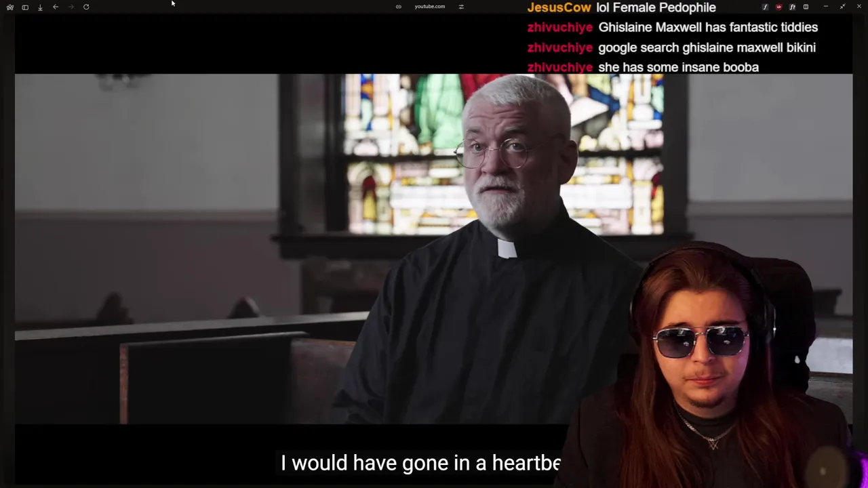Open the red uBlock shield extension icon
868x488 pixels.
(x=778, y=7)
